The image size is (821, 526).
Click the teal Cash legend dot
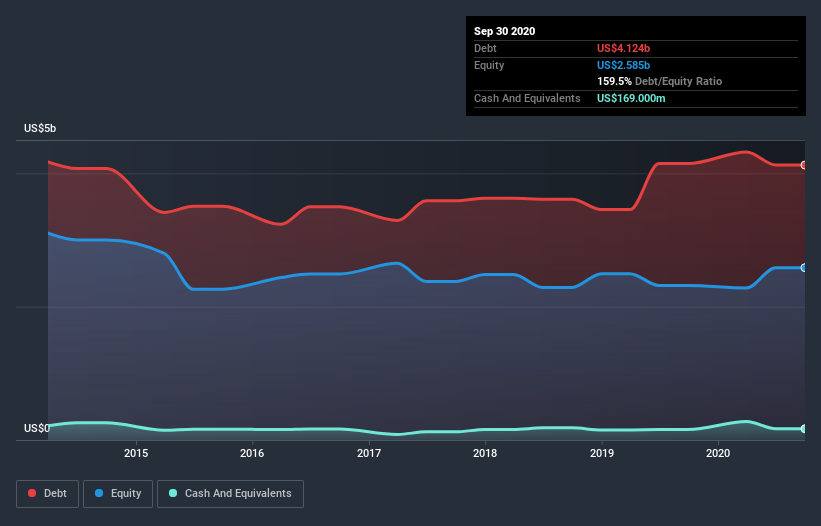(173, 493)
